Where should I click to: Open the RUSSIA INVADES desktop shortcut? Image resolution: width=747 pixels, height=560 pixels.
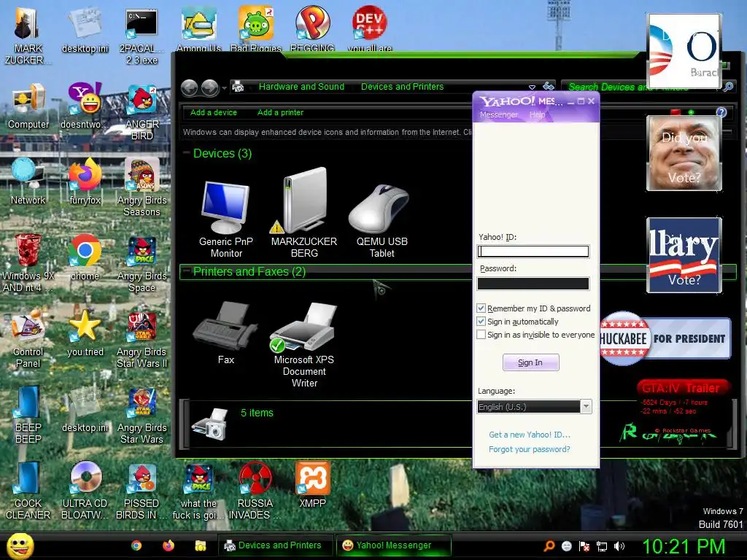[255, 491]
